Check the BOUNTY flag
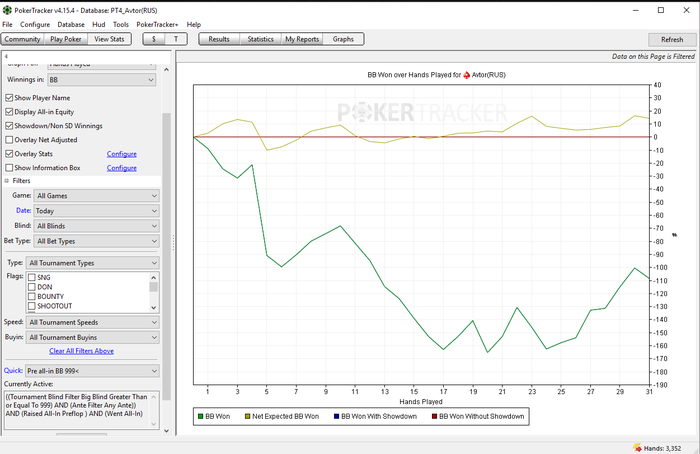700x454 pixels. point(32,296)
